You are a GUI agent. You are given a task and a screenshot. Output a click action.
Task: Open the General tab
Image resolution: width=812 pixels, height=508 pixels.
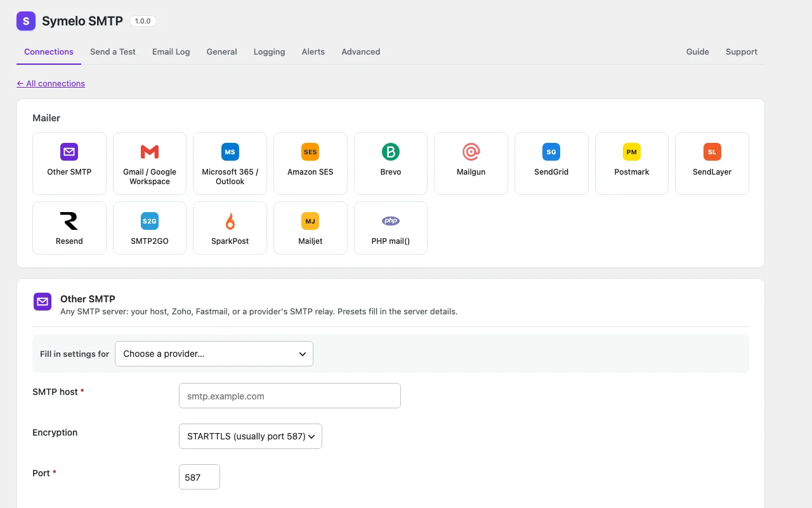click(222, 52)
